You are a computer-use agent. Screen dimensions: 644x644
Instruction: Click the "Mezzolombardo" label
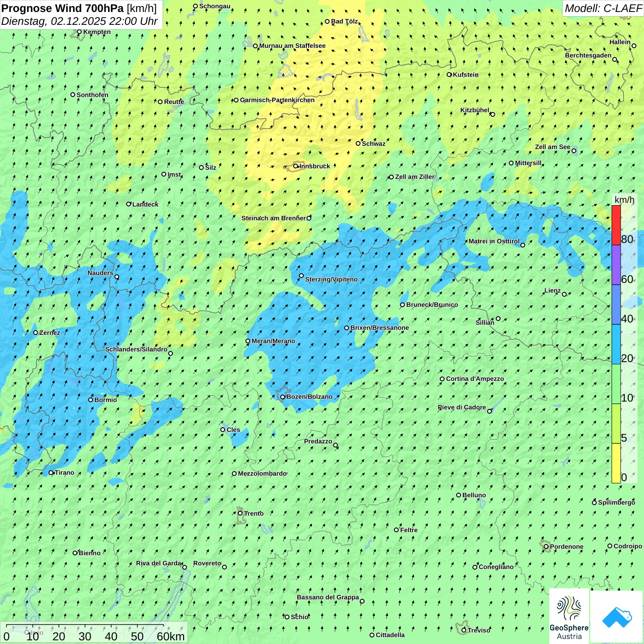point(262,474)
